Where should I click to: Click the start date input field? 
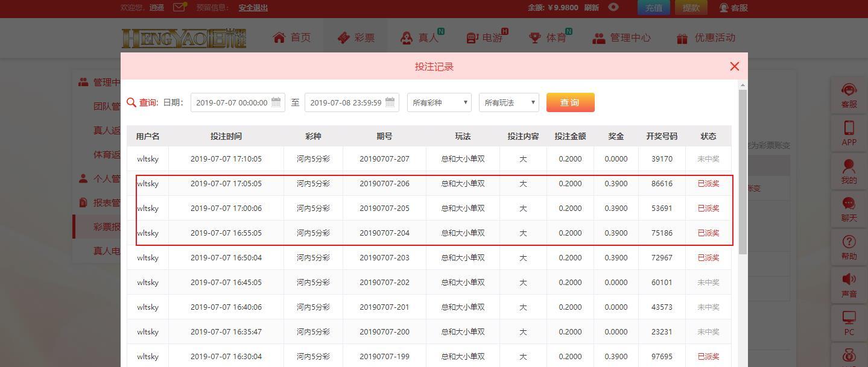236,102
